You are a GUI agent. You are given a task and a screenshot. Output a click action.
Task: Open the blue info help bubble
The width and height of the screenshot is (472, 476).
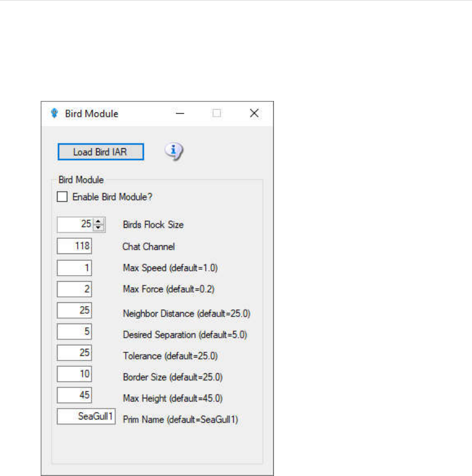(174, 151)
